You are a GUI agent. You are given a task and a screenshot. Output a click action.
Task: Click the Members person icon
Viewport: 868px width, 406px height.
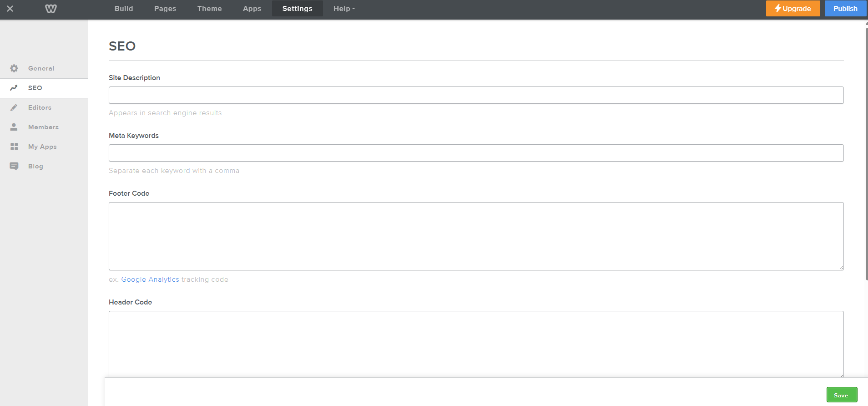pos(14,127)
